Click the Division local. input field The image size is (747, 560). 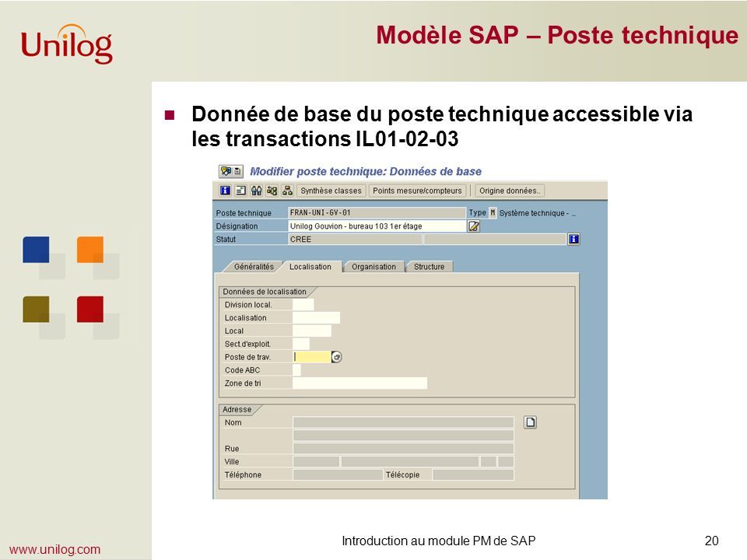[303, 305]
